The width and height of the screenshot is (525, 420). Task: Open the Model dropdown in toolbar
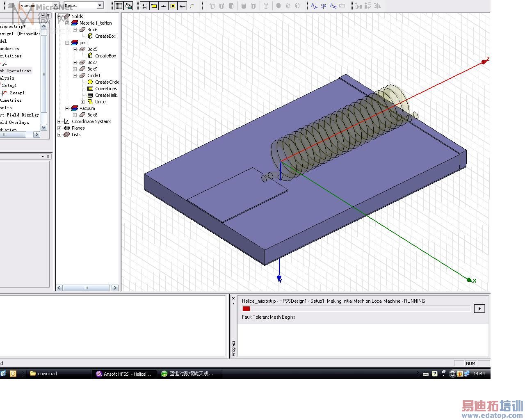(x=100, y=5)
